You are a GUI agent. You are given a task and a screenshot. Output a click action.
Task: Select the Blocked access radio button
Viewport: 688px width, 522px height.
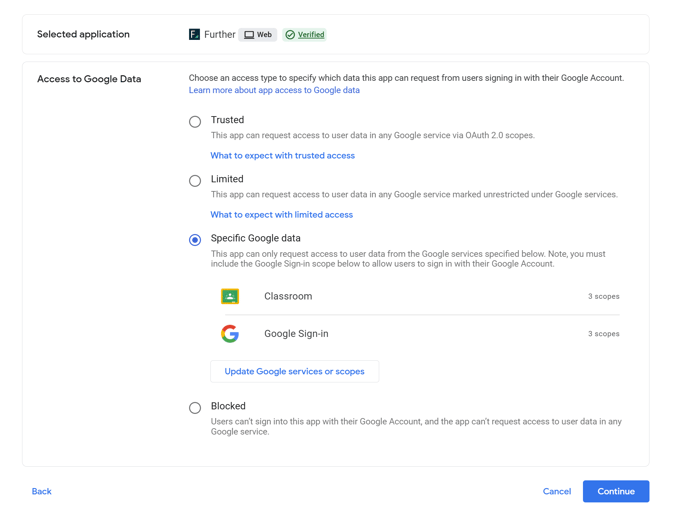195,408
